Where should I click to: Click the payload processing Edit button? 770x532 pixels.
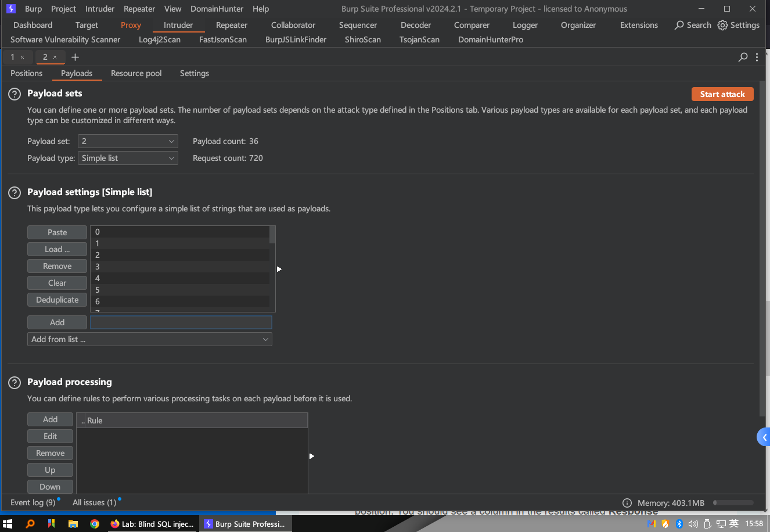(50, 436)
